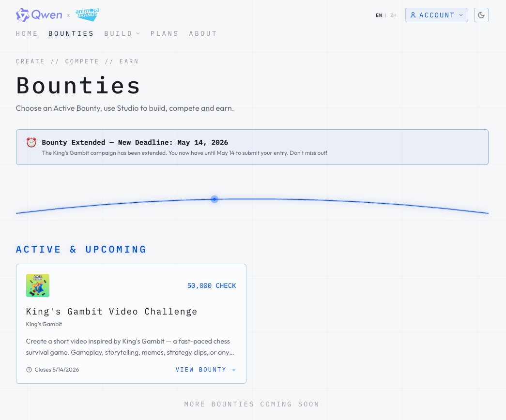Image resolution: width=506 pixels, height=420 pixels.
Task: Click the Active & Upcoming heading
Action: pos(81,249)
